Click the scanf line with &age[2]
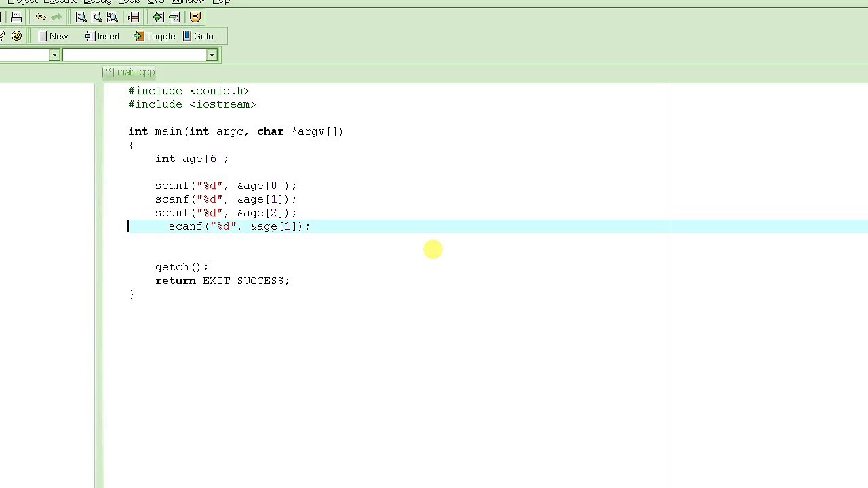Viewport: 868px width, 488px height. click(226, 213)
